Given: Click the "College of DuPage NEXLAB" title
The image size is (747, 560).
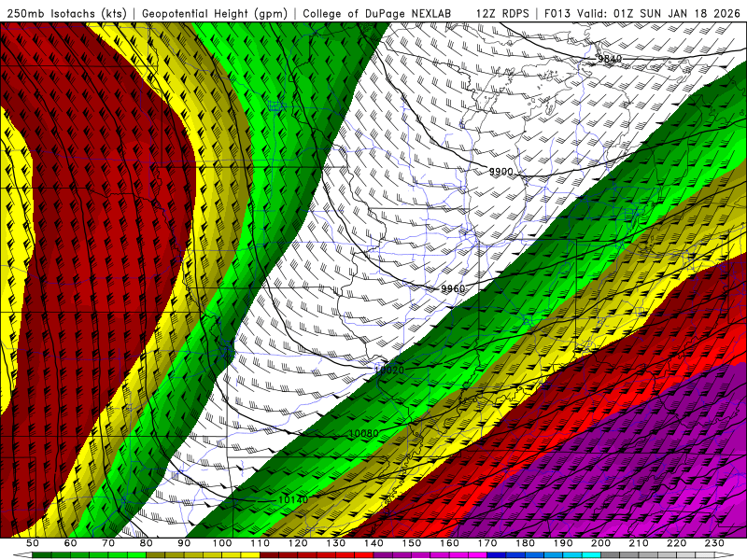Looking at the screenshot, I should coord(377,14).
